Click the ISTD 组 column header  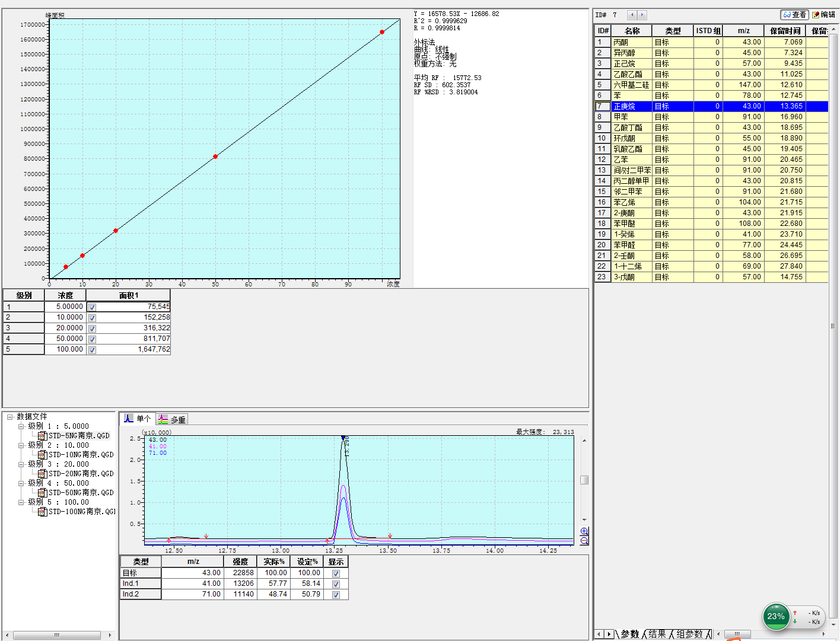click(x=708, y=31)
